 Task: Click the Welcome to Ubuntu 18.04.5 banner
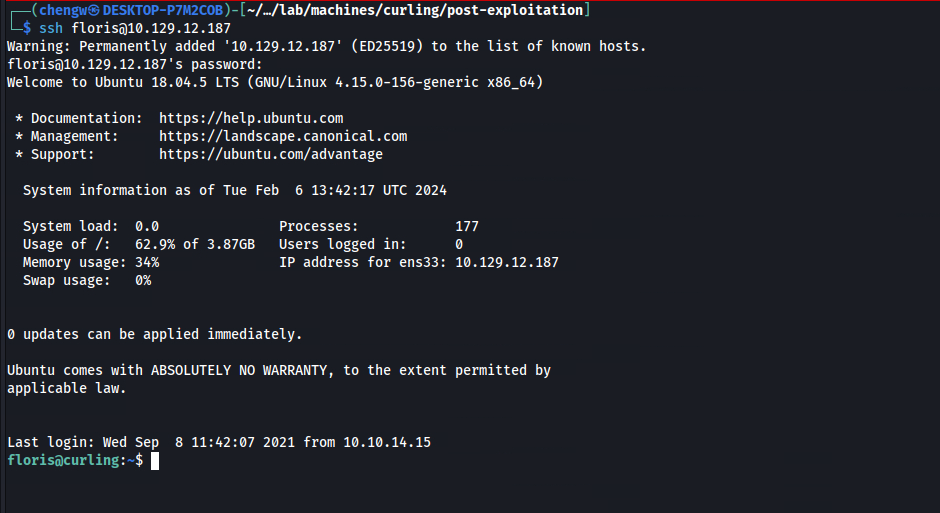pos(275,82)
